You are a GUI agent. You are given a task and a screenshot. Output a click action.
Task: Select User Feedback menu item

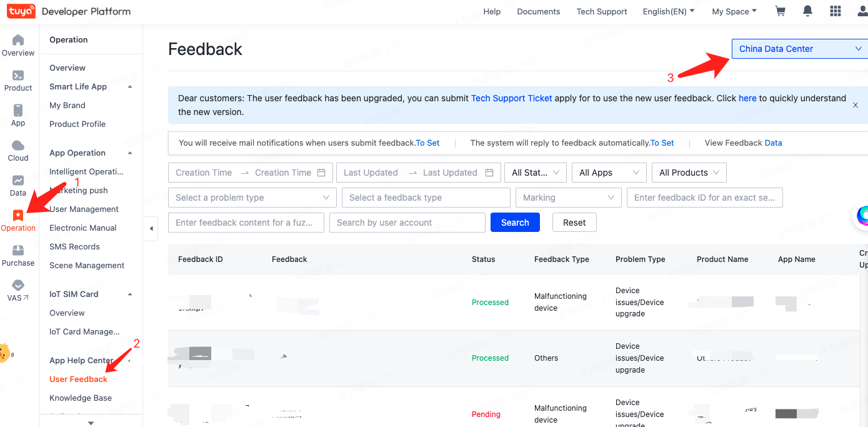(x=78, y=379)
